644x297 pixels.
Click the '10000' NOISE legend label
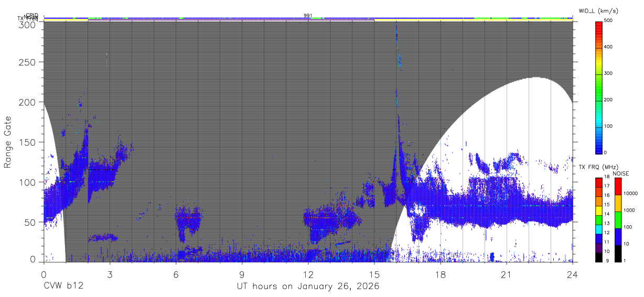coord(631,193)
